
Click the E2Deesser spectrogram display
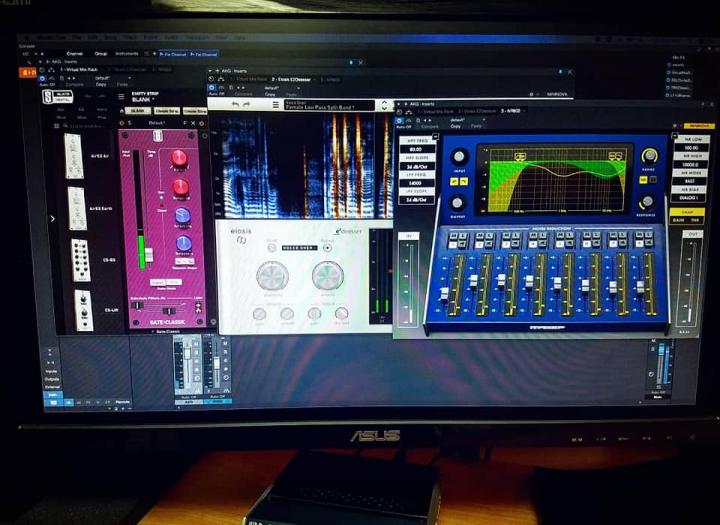click(304, 165)
